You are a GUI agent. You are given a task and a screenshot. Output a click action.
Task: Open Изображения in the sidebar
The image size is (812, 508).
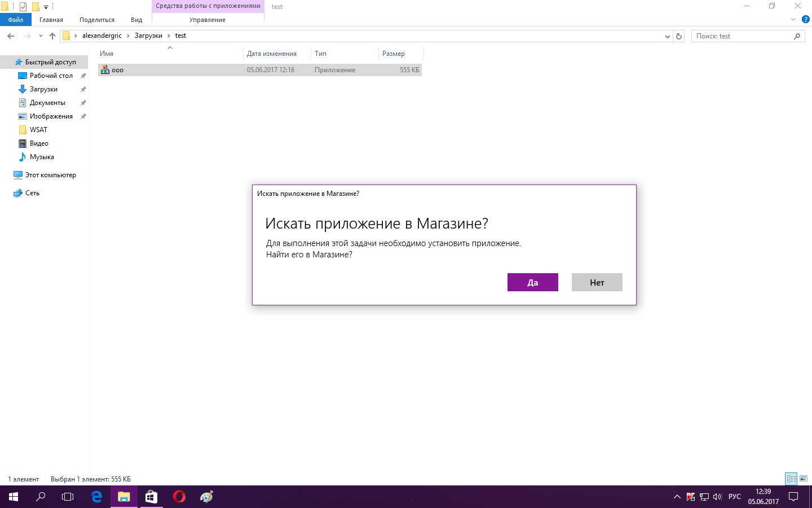51,116
